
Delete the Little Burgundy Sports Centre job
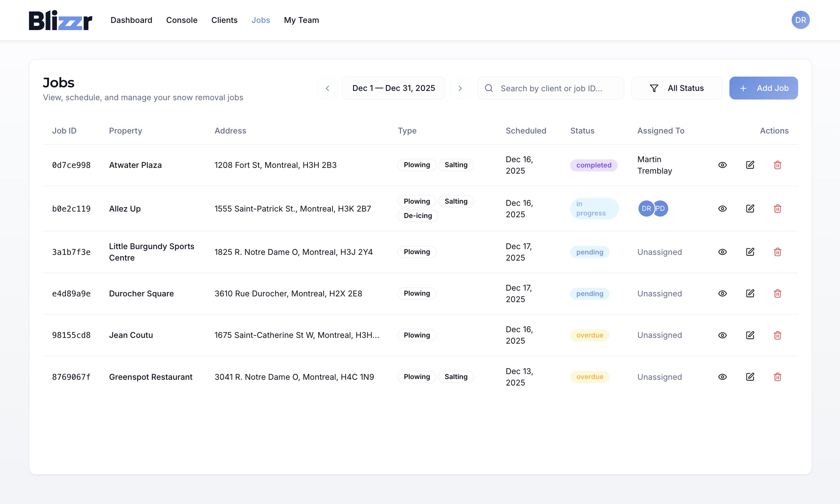point(778,252)
